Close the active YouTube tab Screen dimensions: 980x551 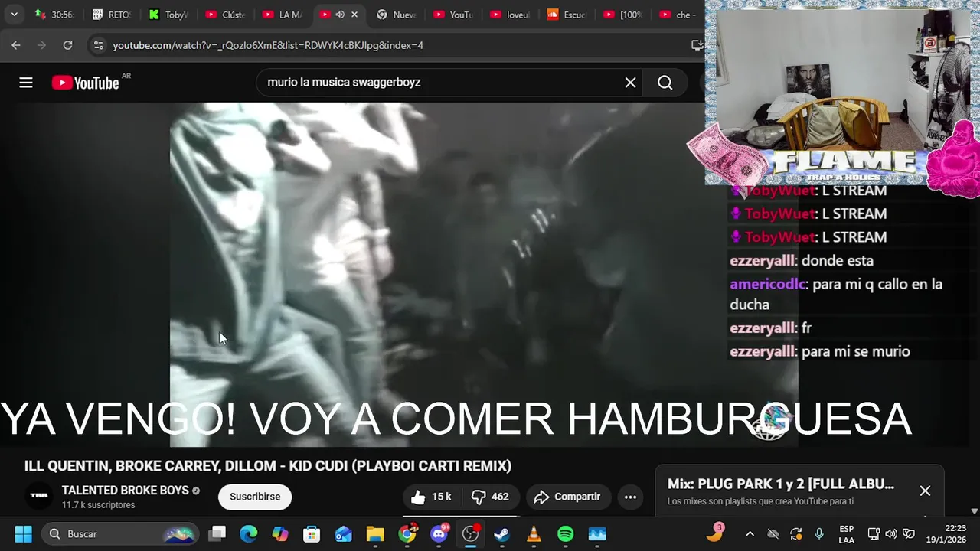[354, 15]
